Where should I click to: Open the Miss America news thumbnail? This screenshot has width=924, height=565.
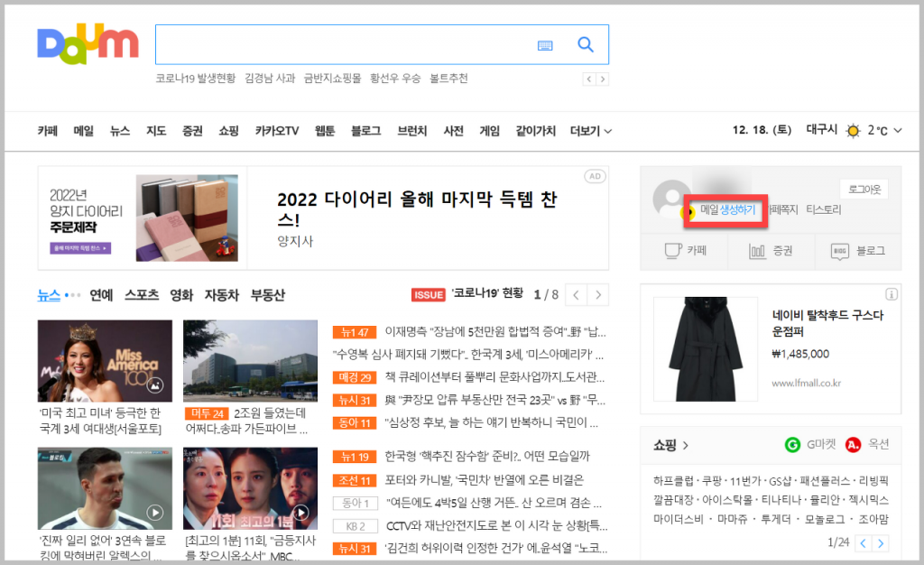click(105, 360)
